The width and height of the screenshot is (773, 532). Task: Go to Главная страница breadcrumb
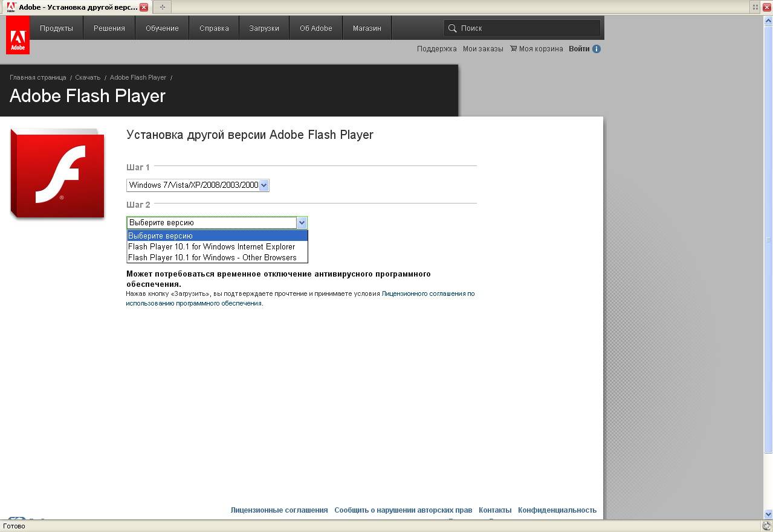pos(38,77)
